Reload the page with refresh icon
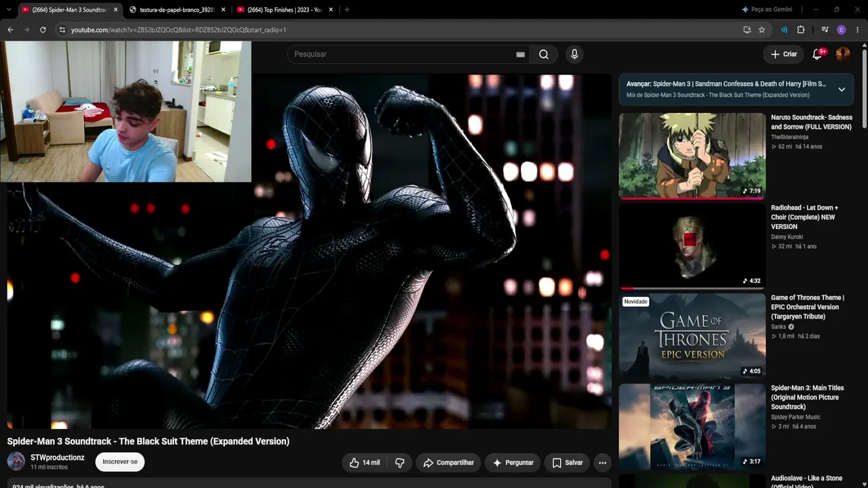This screenshot has width=868, height=488. pos(43,30)
